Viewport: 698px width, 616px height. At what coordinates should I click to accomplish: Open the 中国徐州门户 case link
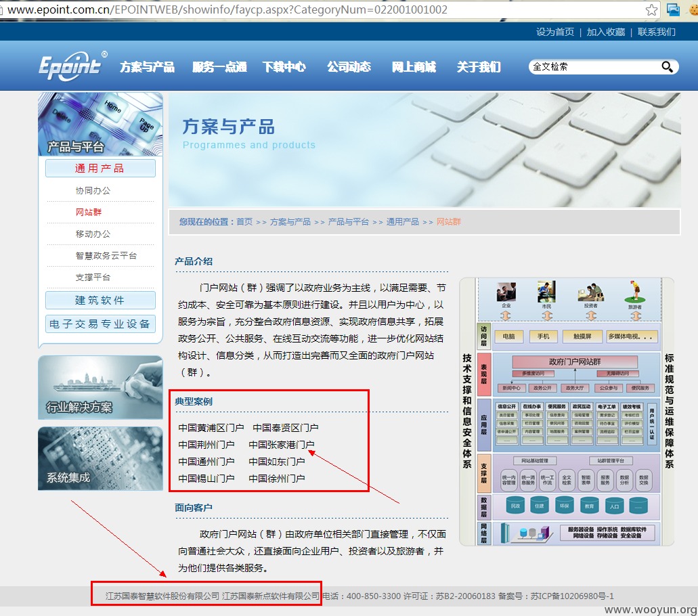coord(276,479)
